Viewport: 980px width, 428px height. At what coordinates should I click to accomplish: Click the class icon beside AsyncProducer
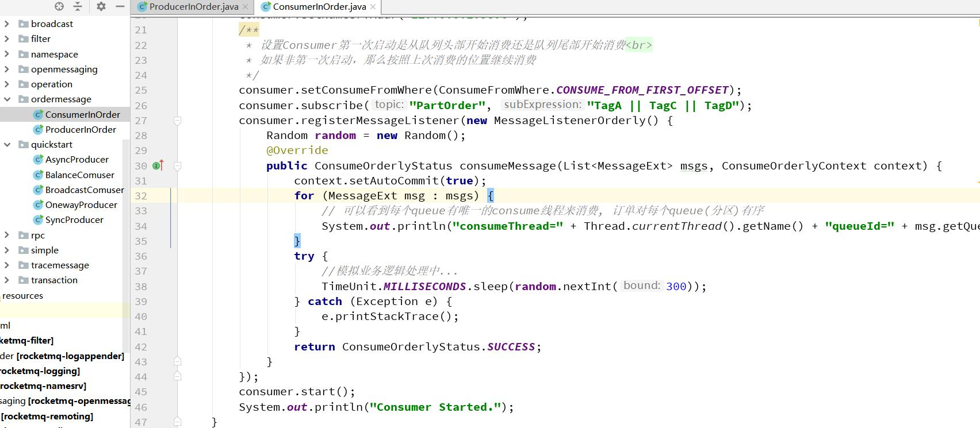coord(38,160)
